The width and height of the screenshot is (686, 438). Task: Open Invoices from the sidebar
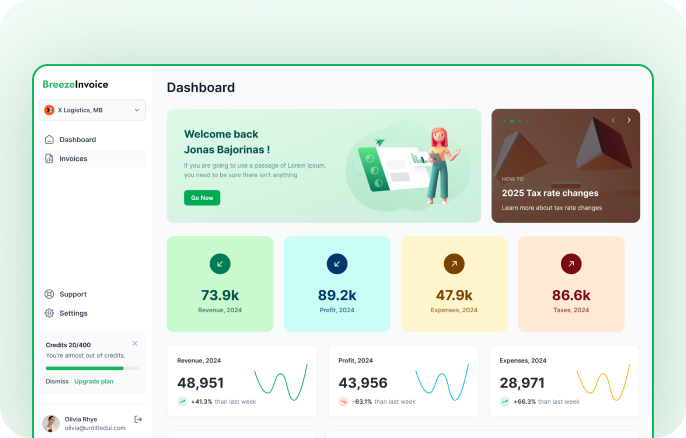(x=92, y=158)
